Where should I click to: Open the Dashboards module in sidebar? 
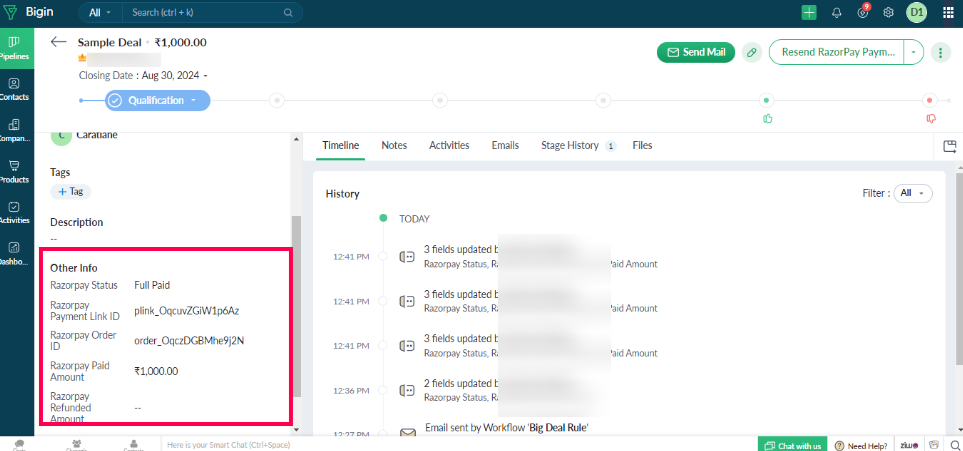click(x=14, y=254)
